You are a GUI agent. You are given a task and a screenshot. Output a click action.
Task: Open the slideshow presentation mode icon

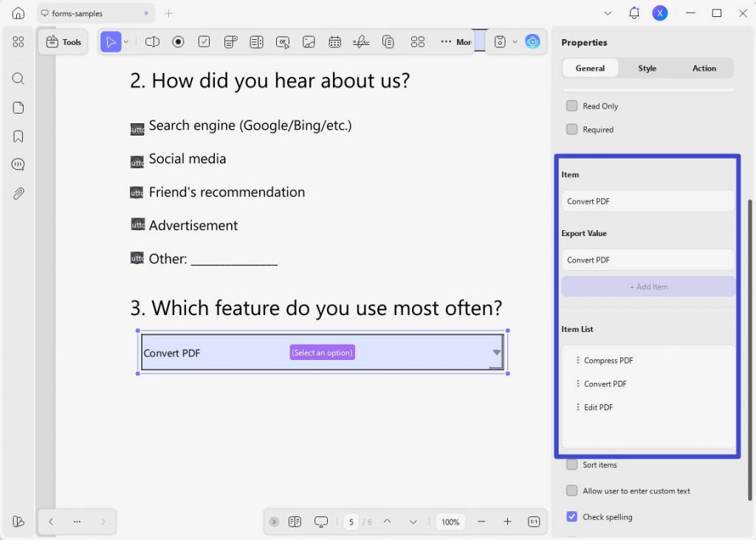(x=321, y=522)
